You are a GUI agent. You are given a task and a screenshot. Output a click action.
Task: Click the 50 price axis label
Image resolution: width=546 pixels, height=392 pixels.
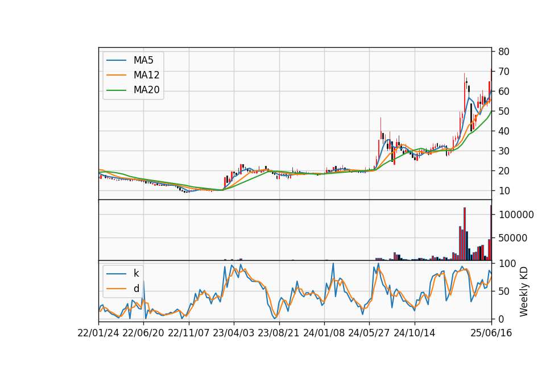tap(504, 111)
